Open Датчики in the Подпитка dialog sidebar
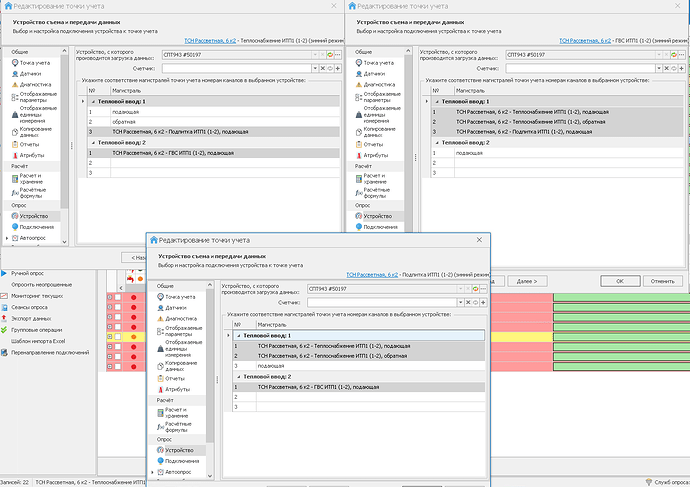This screenshot has width=690, height=487. (x=176, y=308)
